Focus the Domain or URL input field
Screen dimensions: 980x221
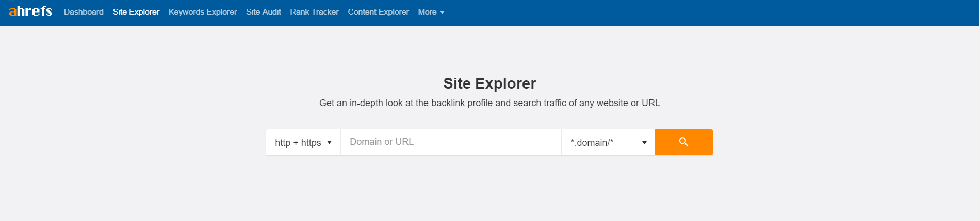450,142
